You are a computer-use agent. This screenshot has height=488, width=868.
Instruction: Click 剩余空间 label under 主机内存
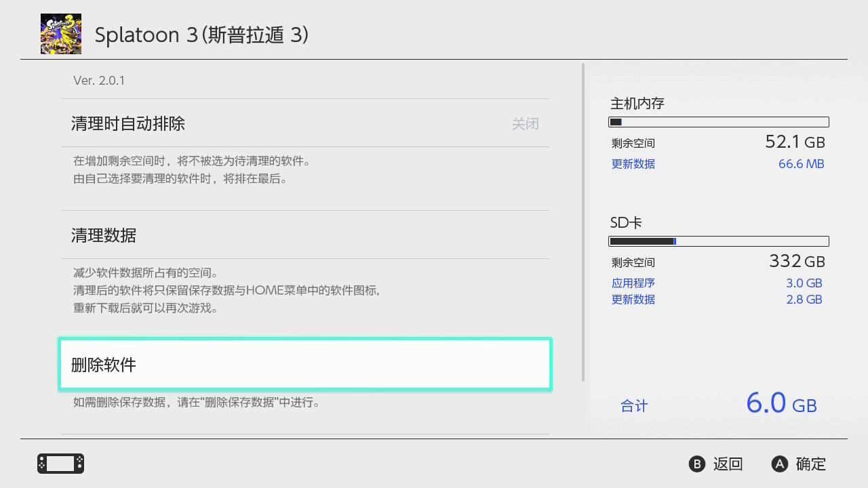(633, 144)
